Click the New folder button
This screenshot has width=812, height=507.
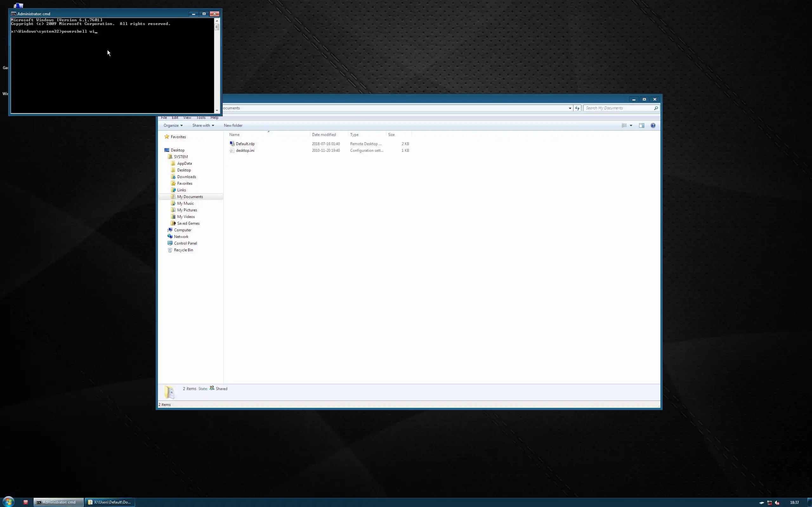[x=233, y=125]
